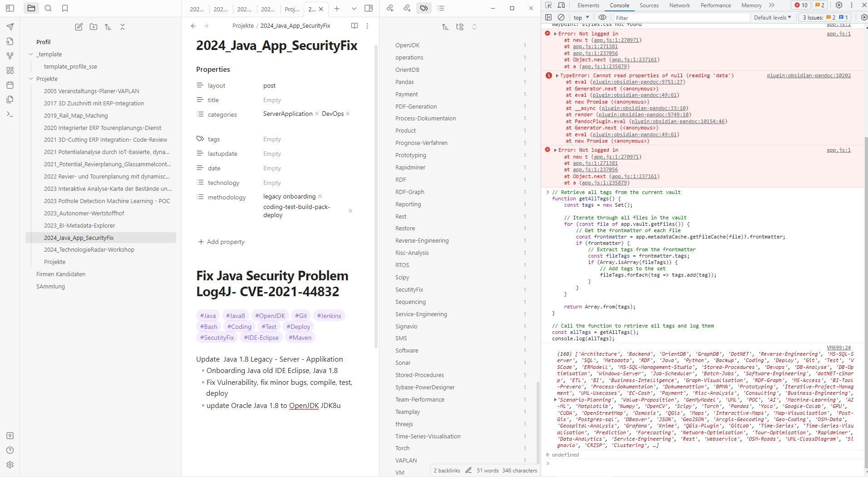868x477 pixels.
Task: Open a new tab with plus
Action: (x=337, y=8)
